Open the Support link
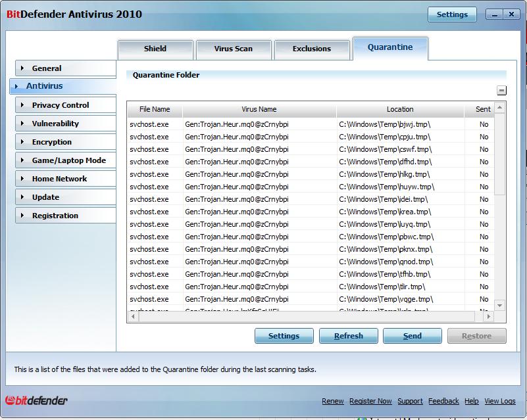Screen dimensions: 527x420 point(410,401)
